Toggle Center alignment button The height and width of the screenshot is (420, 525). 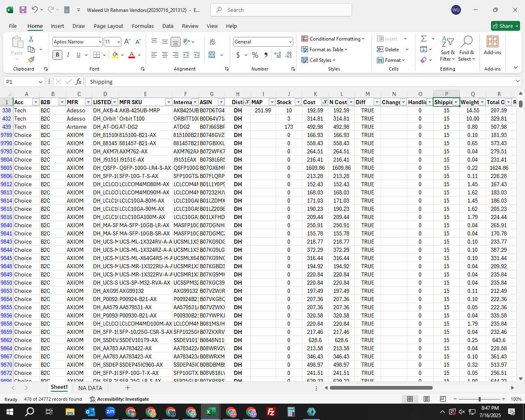(165, 55)
